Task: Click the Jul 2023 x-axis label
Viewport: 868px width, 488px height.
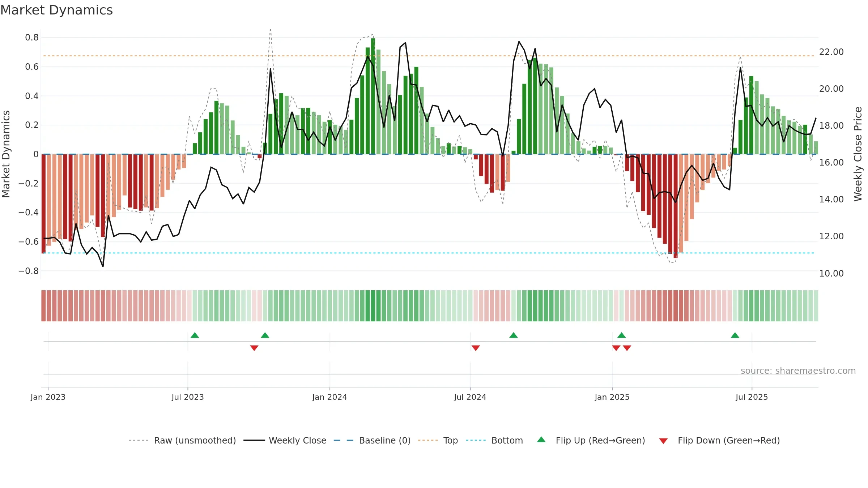Action: [x=188, y=397]
